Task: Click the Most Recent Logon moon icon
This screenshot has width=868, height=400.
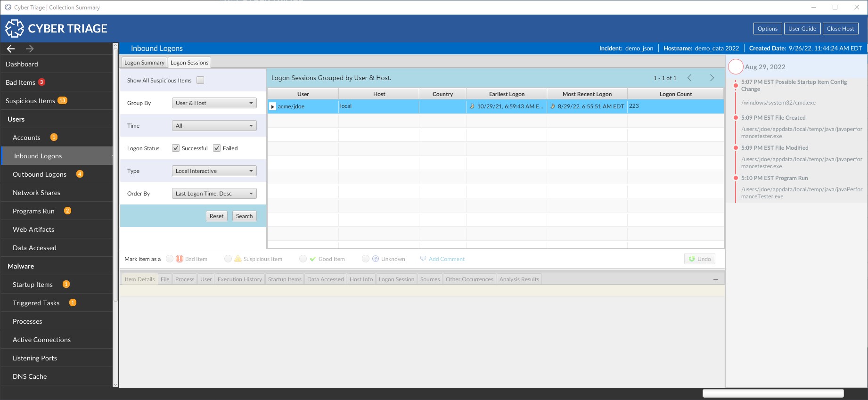Action: [553, 106]
